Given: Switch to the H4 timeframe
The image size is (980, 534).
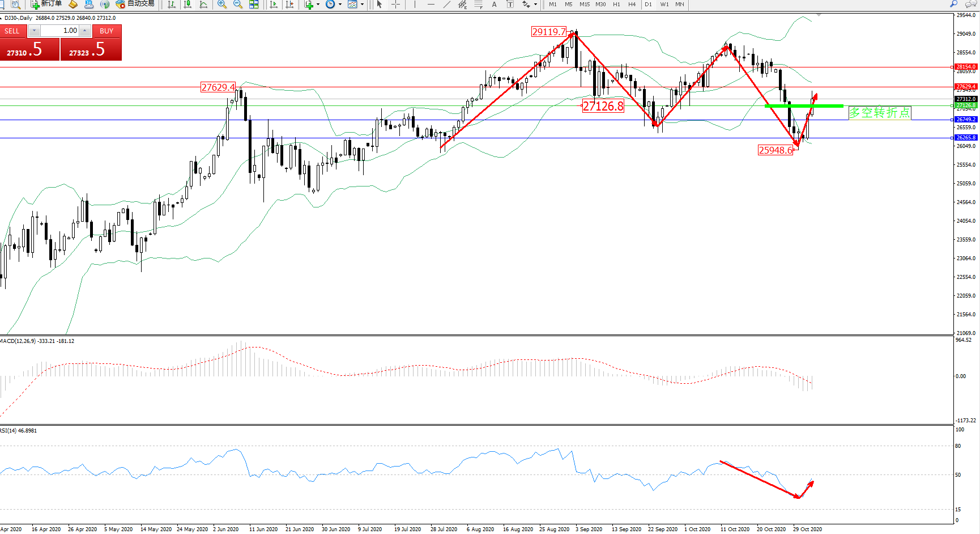Looking at the screenshot, I should pos(632,4).
